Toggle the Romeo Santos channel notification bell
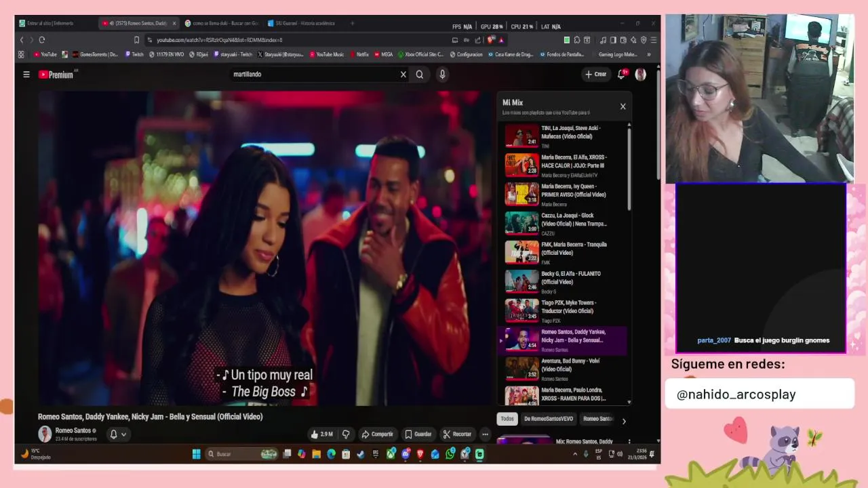This screenshot has width=868, height=488. point(118,434)
